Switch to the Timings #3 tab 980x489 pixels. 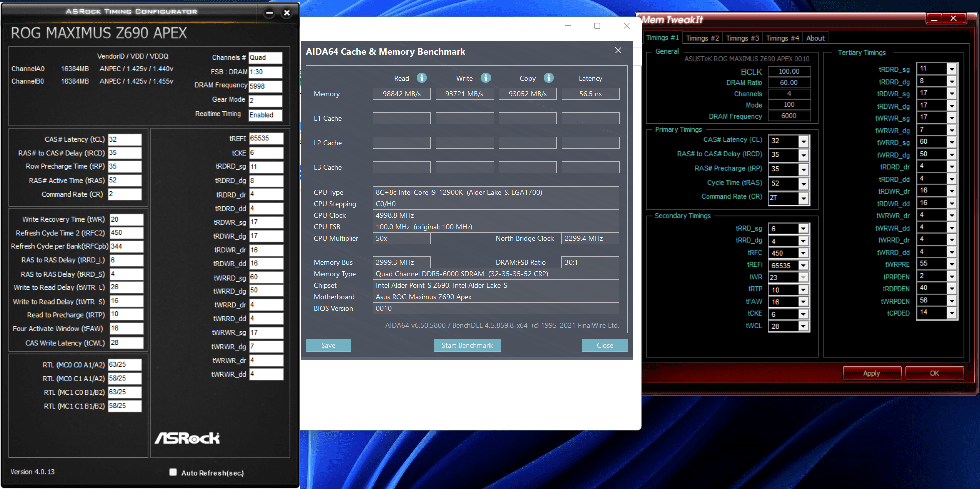(742, 38)
